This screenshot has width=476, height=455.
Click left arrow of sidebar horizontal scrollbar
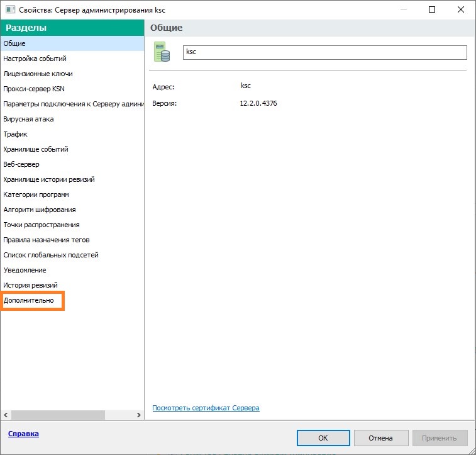[5, 415]
